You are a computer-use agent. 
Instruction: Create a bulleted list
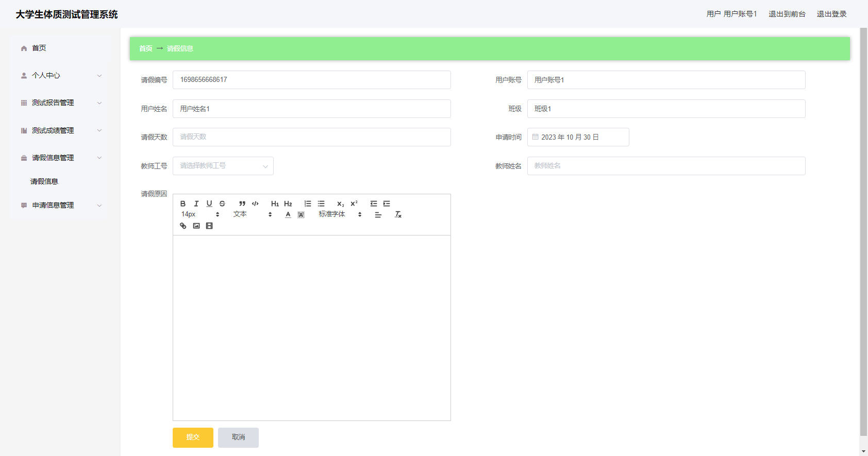(321, 204)
